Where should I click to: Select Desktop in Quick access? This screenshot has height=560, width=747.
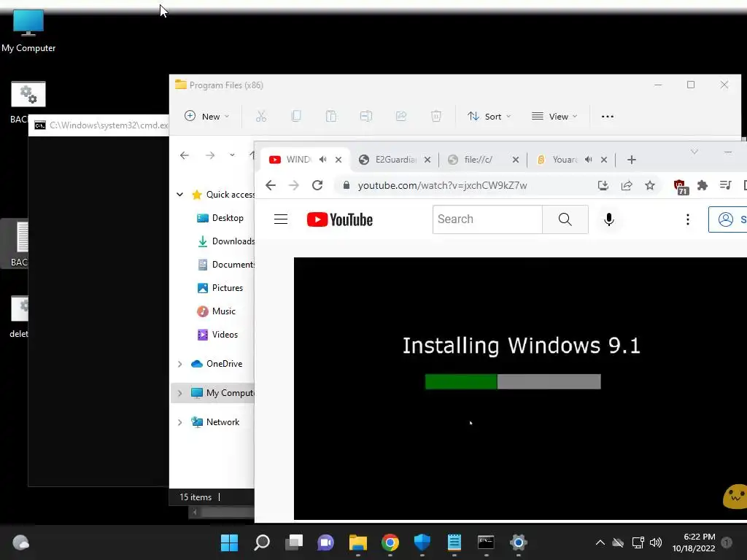tap(220, 217)
